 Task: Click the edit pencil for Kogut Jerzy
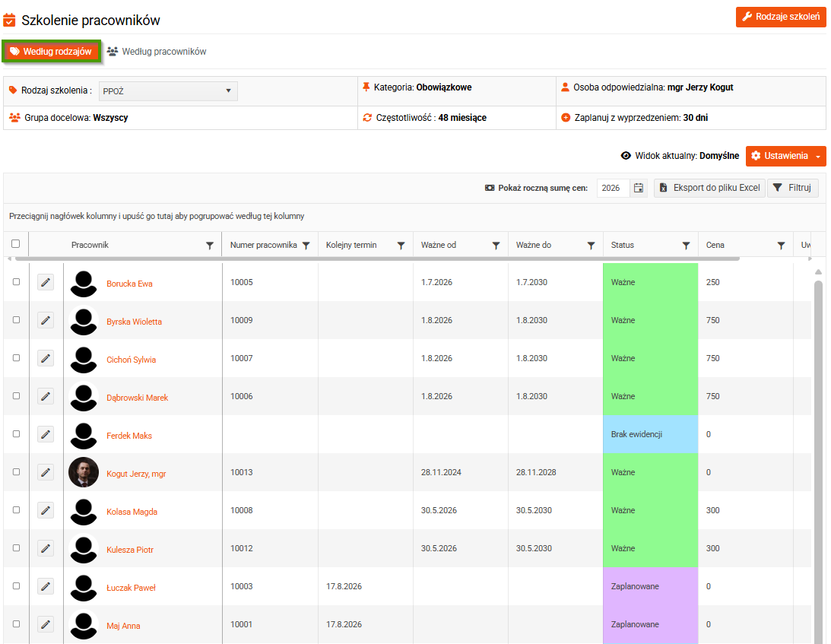[46, 472]
